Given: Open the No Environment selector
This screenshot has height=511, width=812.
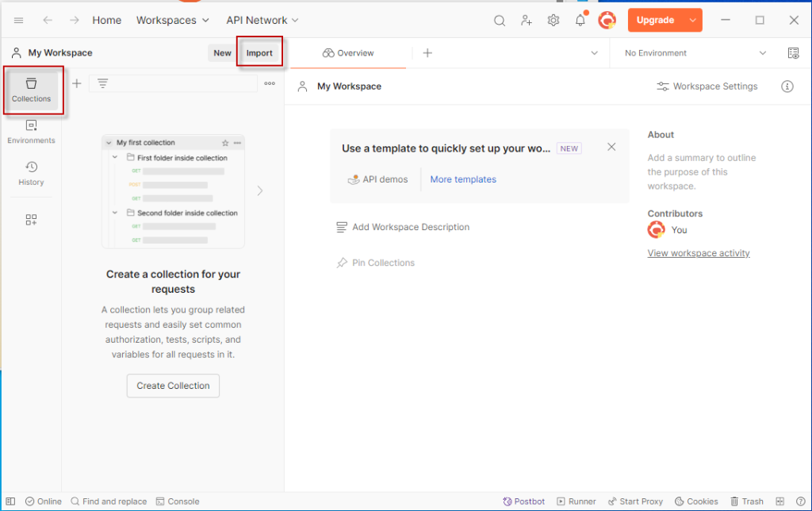Looking at the screenshot, I should click(695, 53).
